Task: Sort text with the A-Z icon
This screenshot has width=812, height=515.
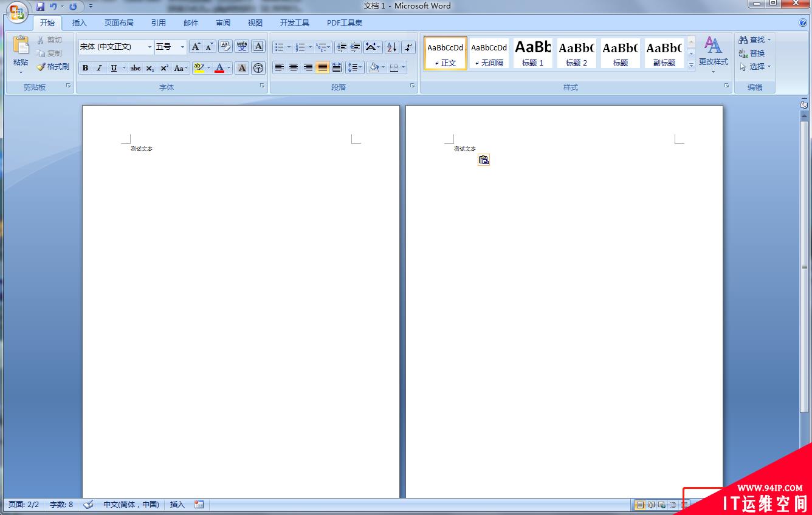Action: (392, 47)
